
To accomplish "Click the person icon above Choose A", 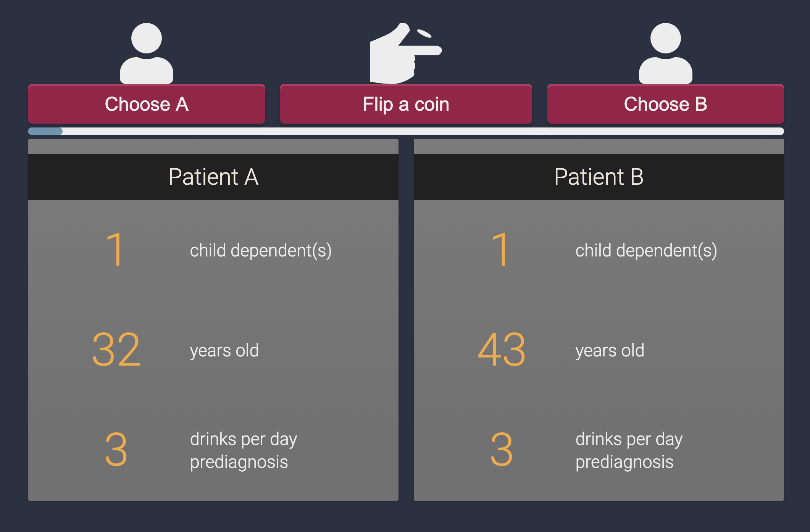I will (x=146, y=53).
